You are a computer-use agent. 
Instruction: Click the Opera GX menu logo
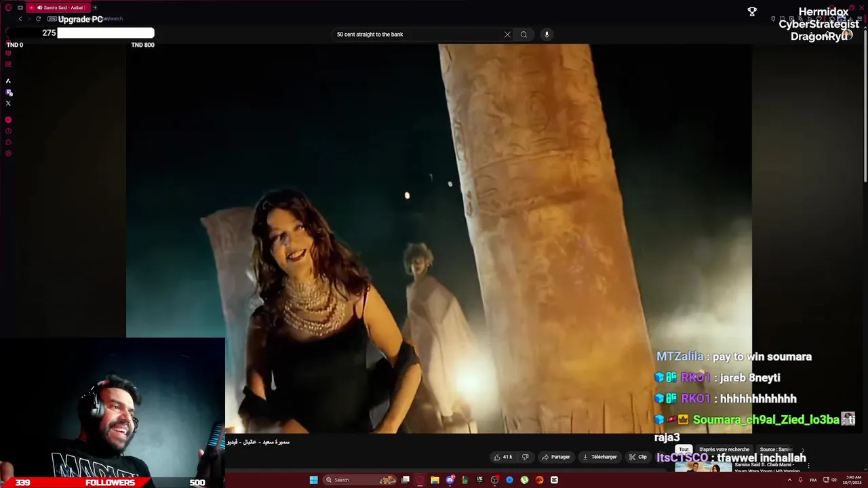(x=8, y=7)
